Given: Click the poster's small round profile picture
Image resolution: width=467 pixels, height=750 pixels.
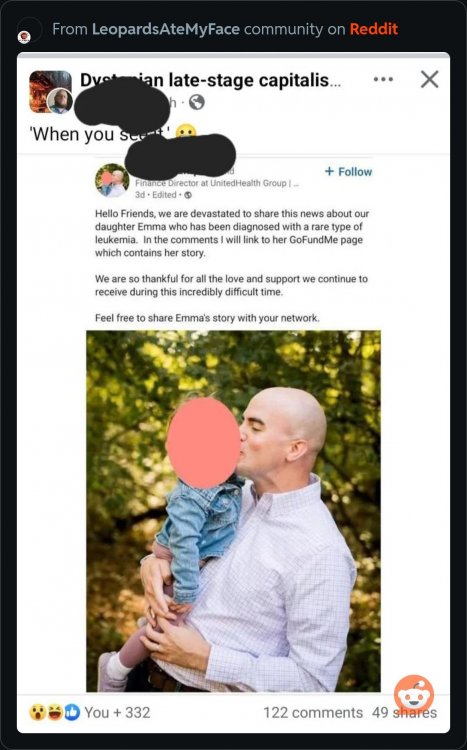Looking at the screenshot, I should coord(60,101).
